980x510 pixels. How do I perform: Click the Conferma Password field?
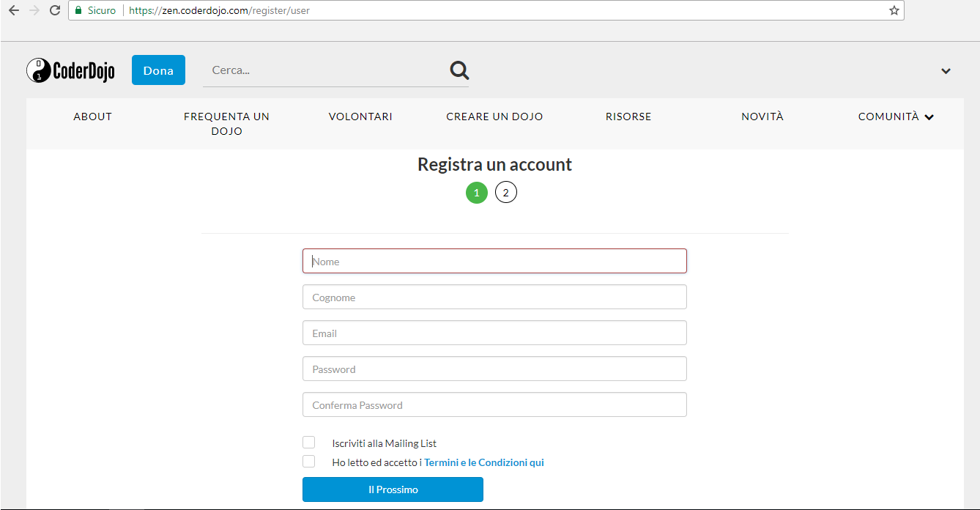494,404
